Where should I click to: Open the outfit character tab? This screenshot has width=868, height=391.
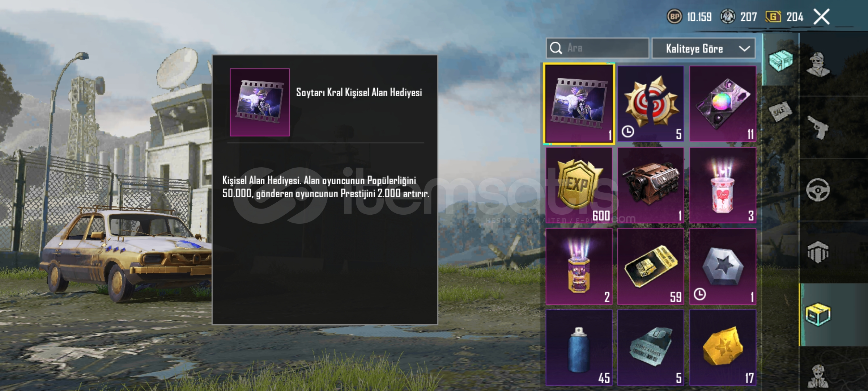[x=819, y=65]
